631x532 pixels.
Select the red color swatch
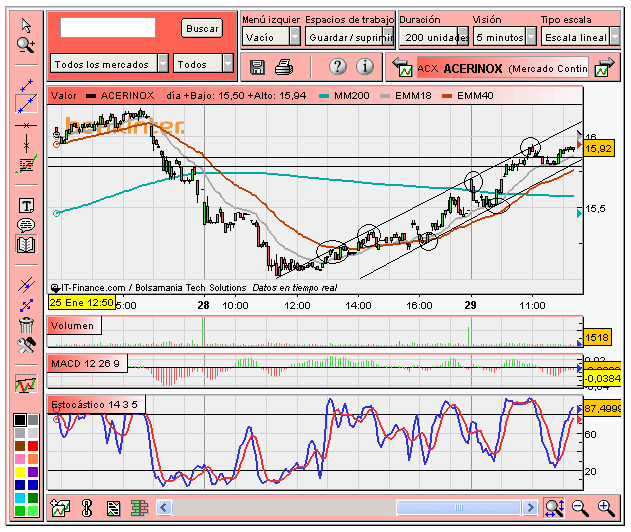click(x=33, y=446)
